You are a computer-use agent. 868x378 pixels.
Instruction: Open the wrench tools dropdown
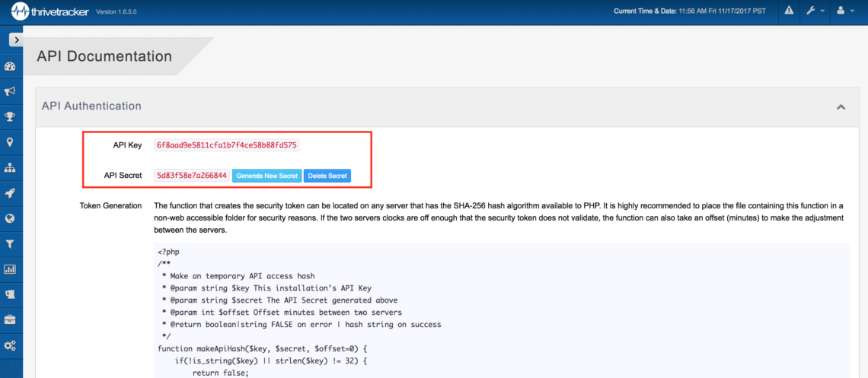click(x=815, y=11)
